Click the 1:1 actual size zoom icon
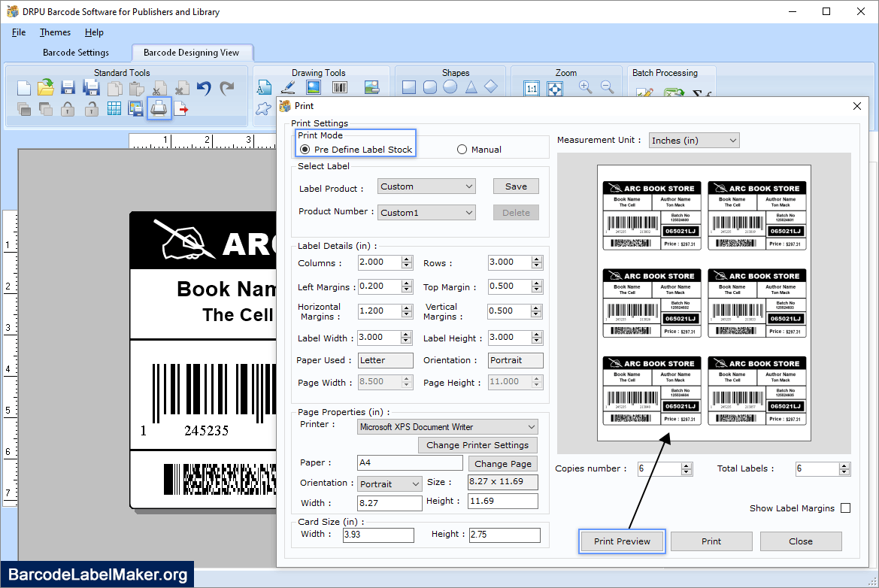 [532, 89]
